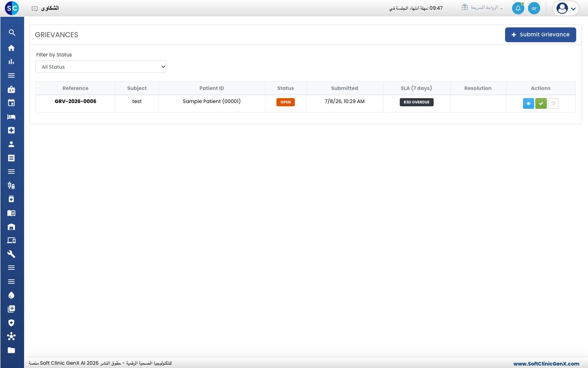
Task: Open the medical shield sidebar icon
Action: tap(11, 323)
